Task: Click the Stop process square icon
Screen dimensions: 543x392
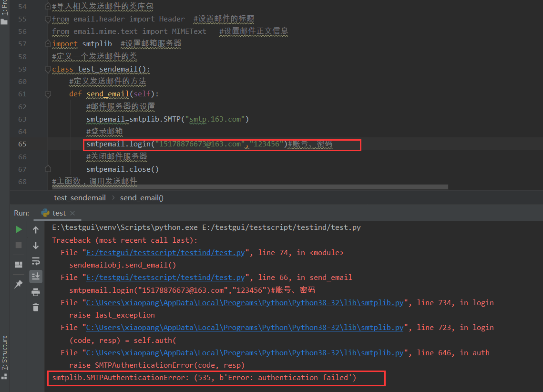Action: 19,245
